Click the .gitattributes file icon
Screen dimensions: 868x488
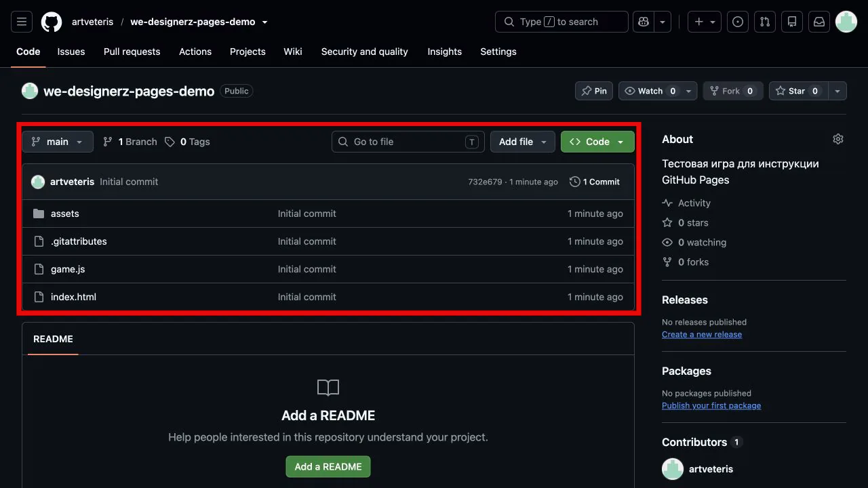[39, 241]
